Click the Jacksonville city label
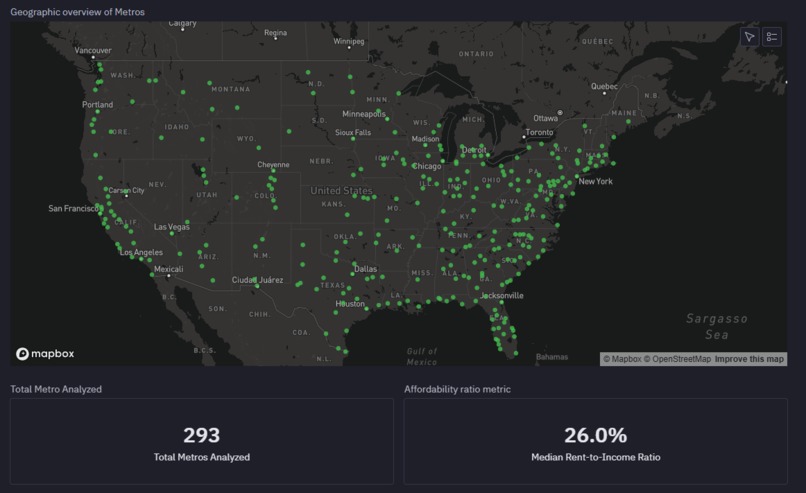Image resolution: width=806 pixels, height=493 pixels. coord(502,296)
